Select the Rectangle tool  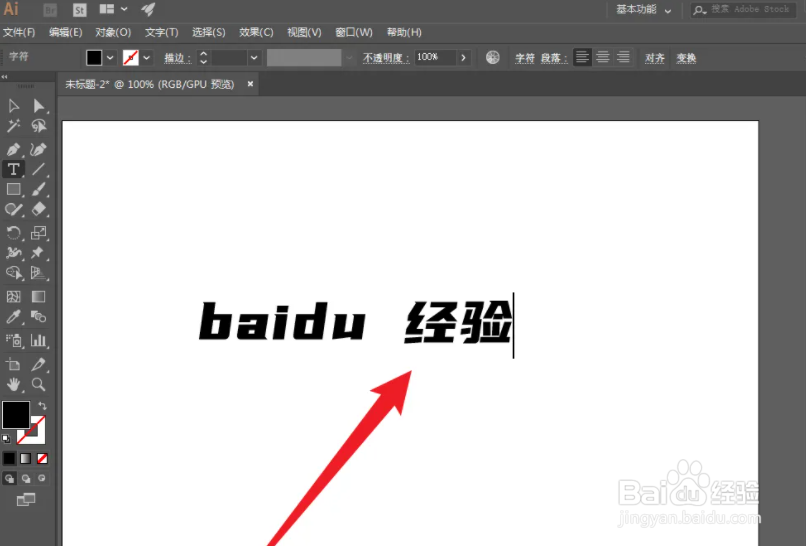pos(14,189)
